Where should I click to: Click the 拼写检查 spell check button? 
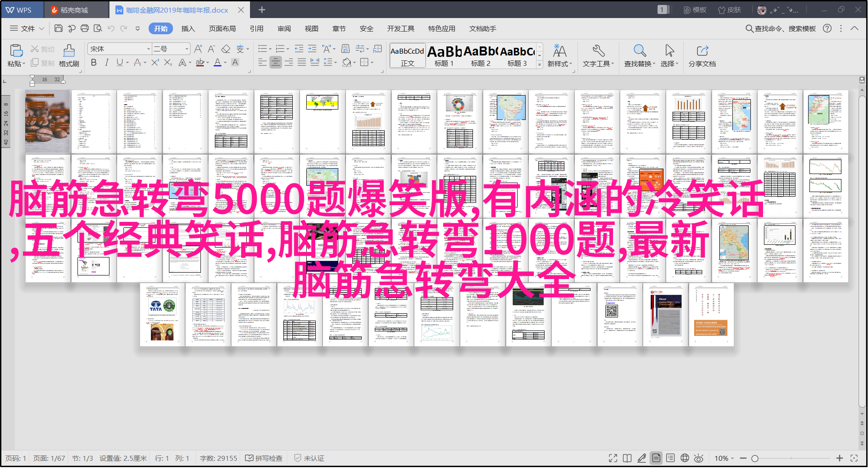264,458
